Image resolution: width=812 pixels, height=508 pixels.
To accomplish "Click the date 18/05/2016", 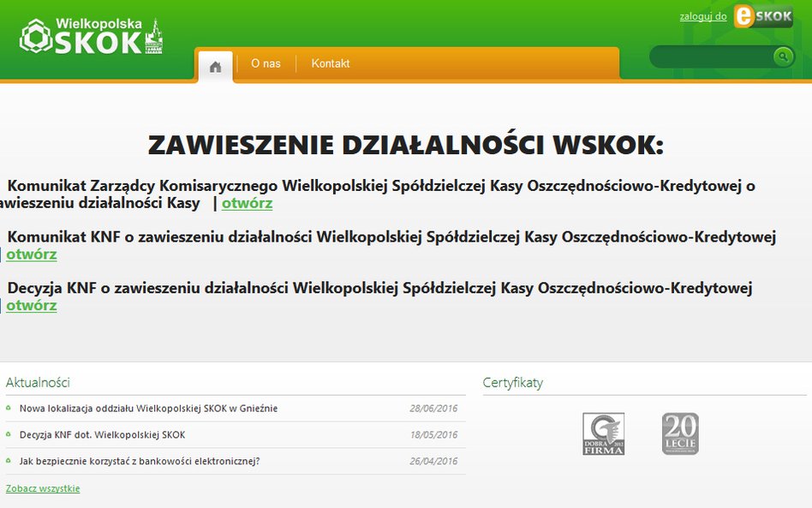I will tap(433, 435).
